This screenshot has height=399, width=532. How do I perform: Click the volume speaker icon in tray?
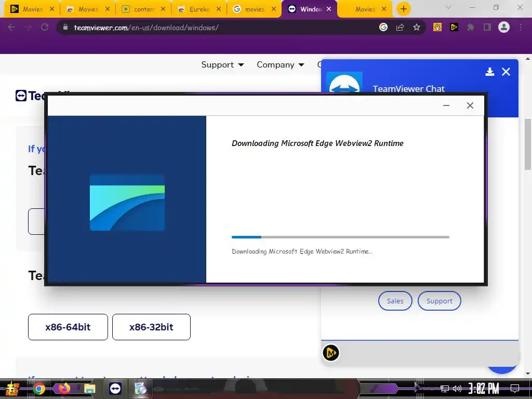pos(457,389)
